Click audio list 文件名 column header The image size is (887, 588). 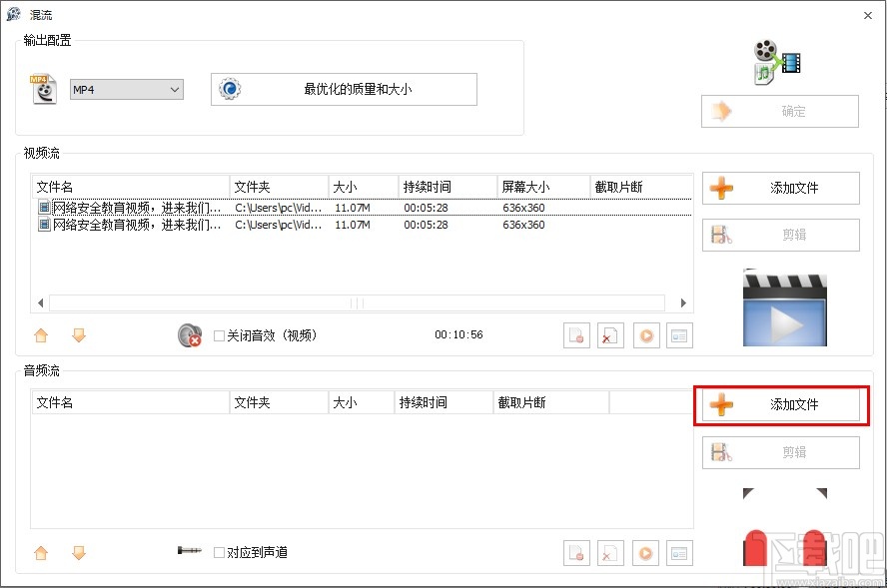[x=131, y=402]
